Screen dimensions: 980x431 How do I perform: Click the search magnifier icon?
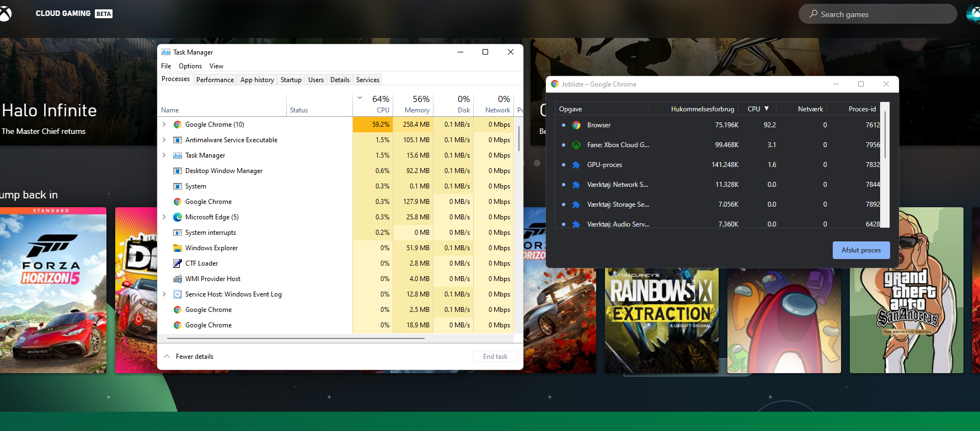[813, 14]
